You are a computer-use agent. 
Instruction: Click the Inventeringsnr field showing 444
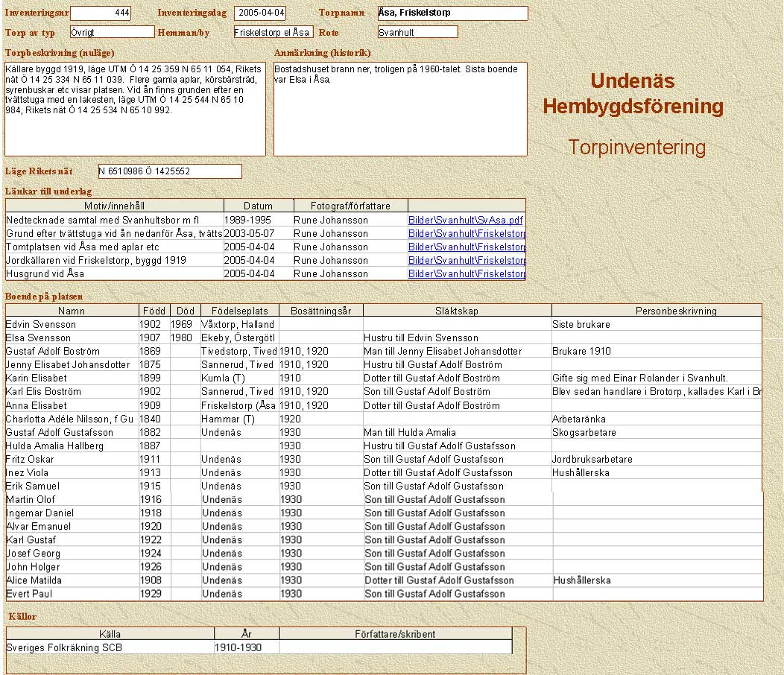click(x=101, y=13)
